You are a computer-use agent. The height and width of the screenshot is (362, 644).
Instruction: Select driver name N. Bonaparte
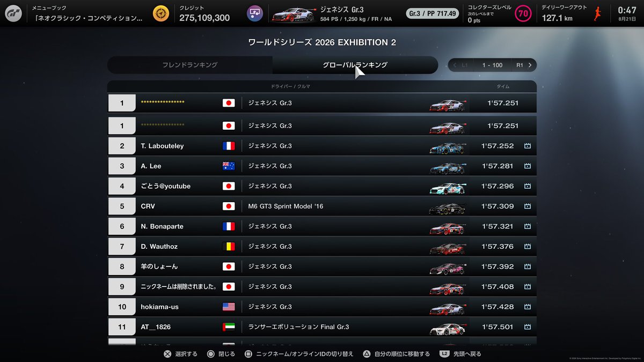pos(162,226)
